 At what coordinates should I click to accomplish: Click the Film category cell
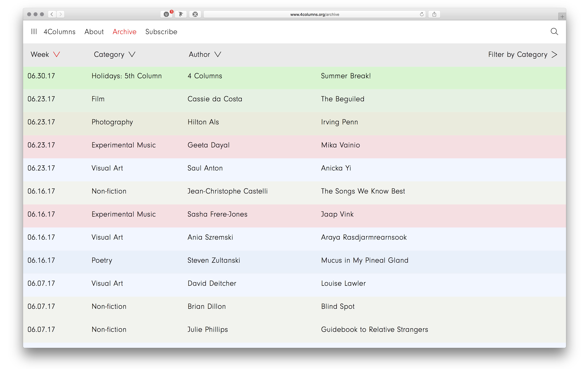pos(98,99)
